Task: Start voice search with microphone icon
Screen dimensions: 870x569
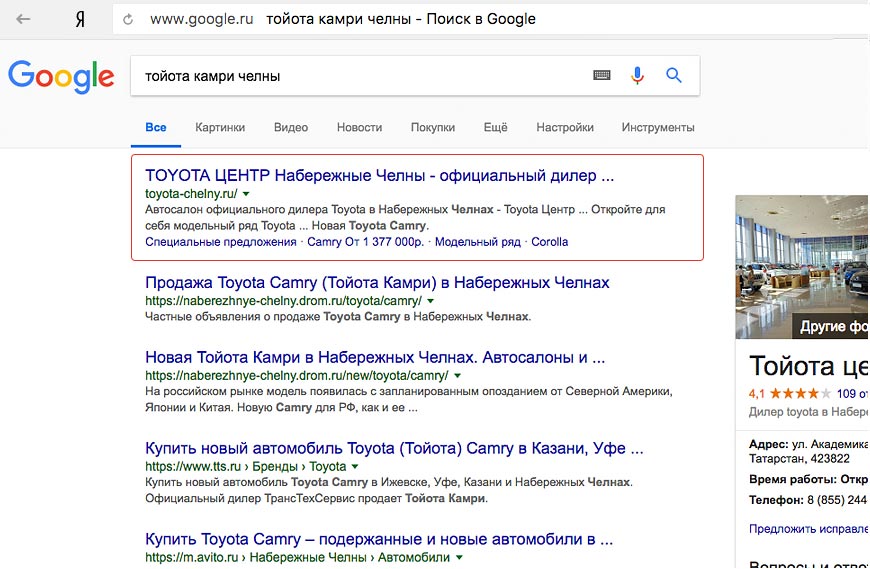Action: (x=637, y=75)
